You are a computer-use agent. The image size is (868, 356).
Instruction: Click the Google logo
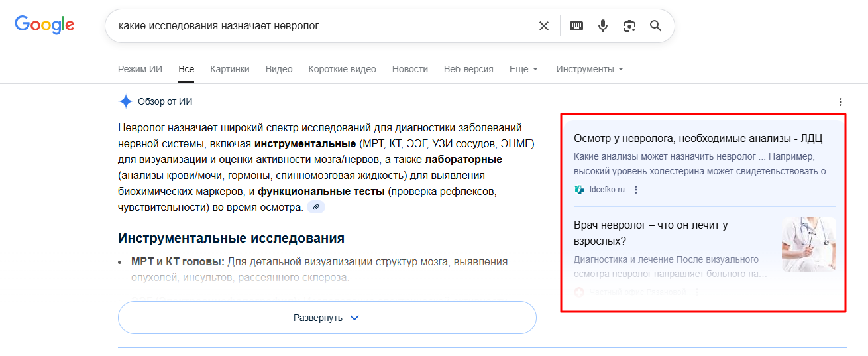(x=44, y=25)
